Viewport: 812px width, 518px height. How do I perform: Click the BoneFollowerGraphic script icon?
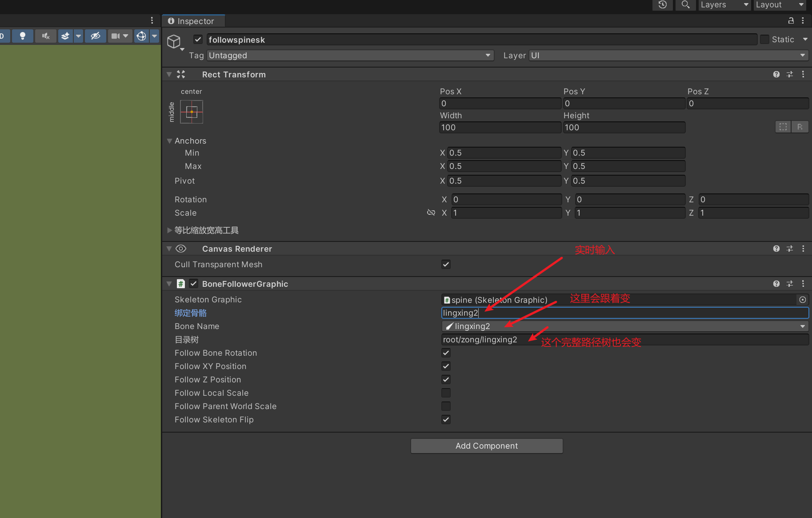point(181,284)
